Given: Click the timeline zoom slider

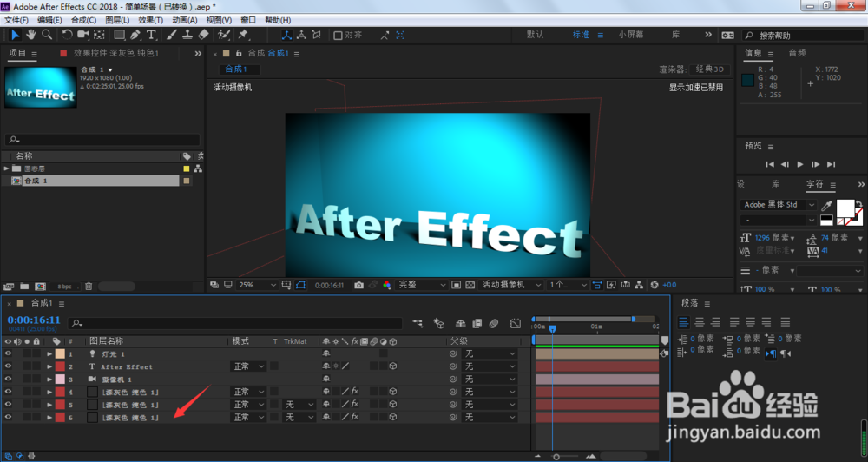Looking at the screenshot, I should pos(557,457).
